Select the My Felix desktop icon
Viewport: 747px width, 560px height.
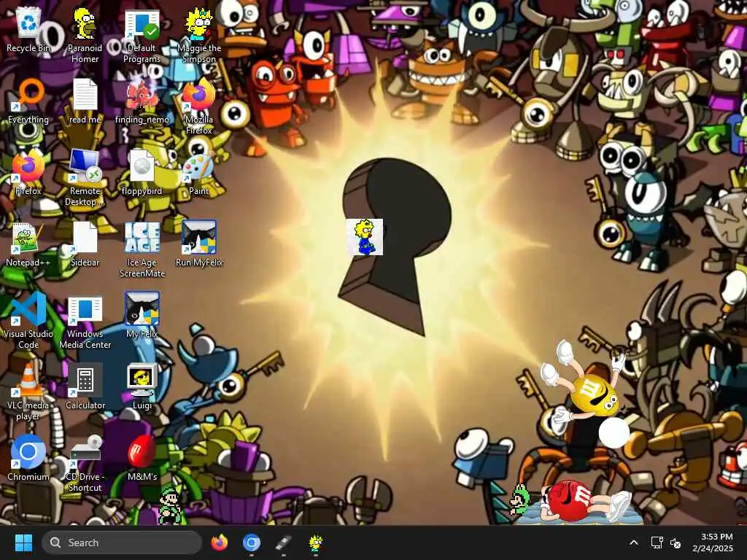(142, 315)
